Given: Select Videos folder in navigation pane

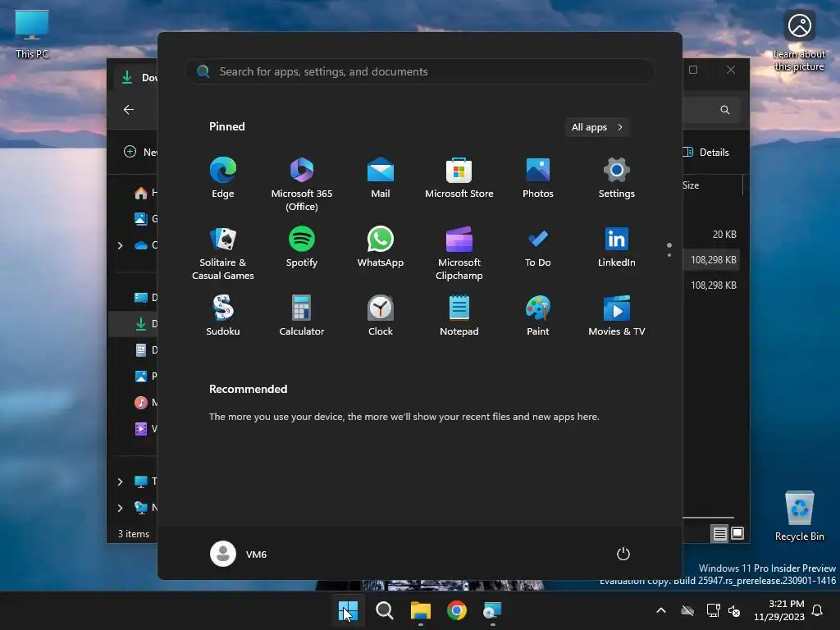Looking at the screenshot, I should pos(144,428).
